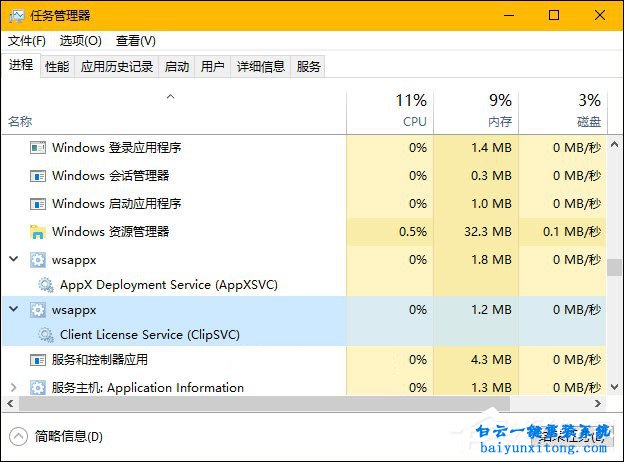This screenshot has width=624, height=462.
Task: Click horizontal scrollbar left arrow
Action: [10, 404]
